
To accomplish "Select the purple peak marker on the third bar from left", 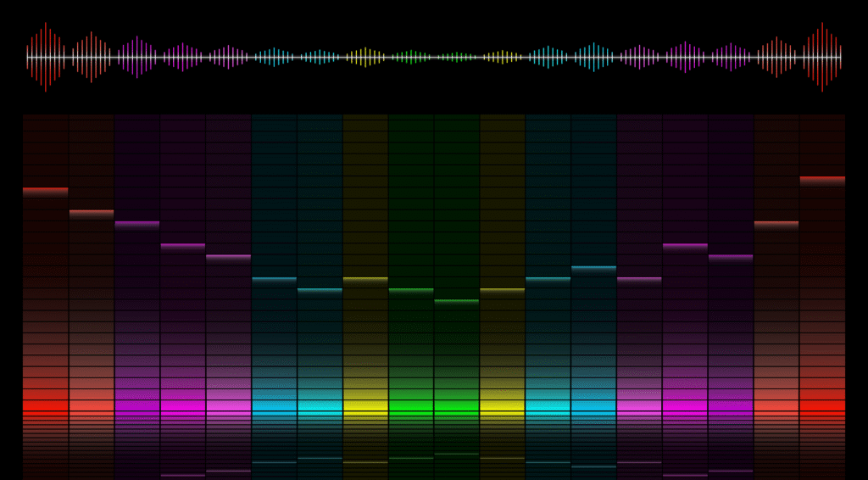I will tap(137, 225).
